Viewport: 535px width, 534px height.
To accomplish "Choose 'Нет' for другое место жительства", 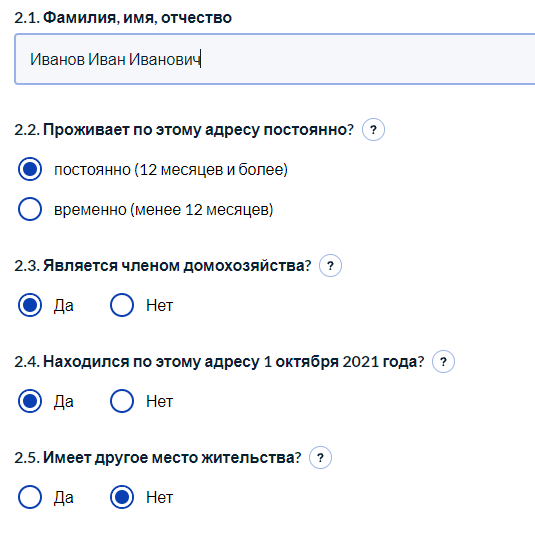I will [122, 497].
